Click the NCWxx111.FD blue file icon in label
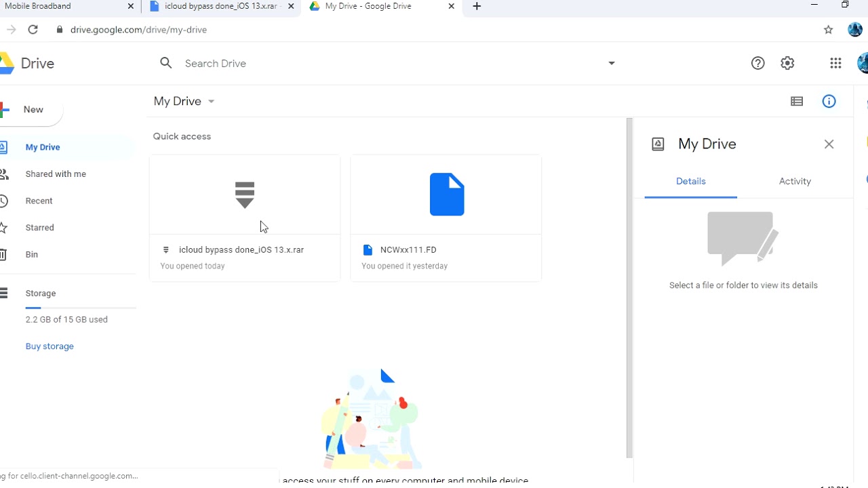 tap(368, 250)
